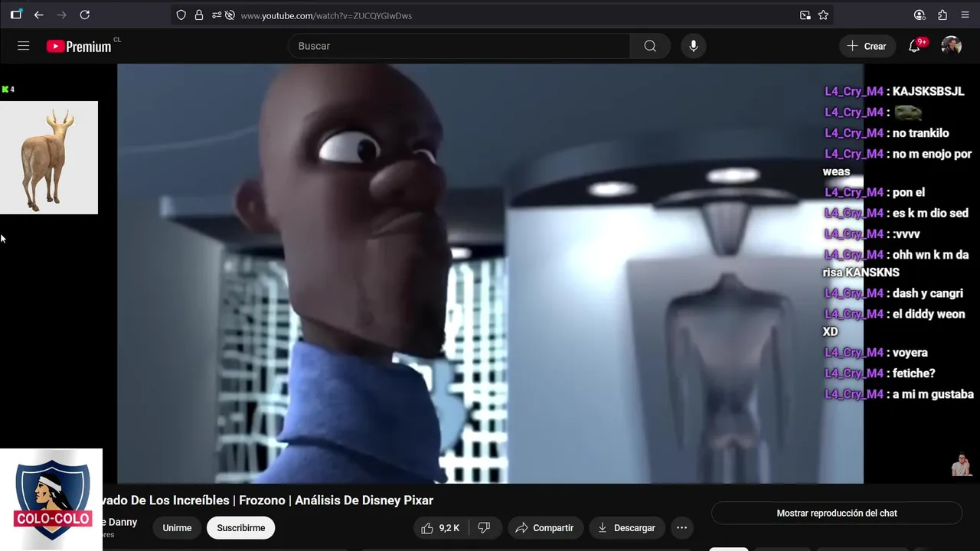Open the browser hamburger menu
The height and width of the screenshot is (551, 980).
point(965,15)
